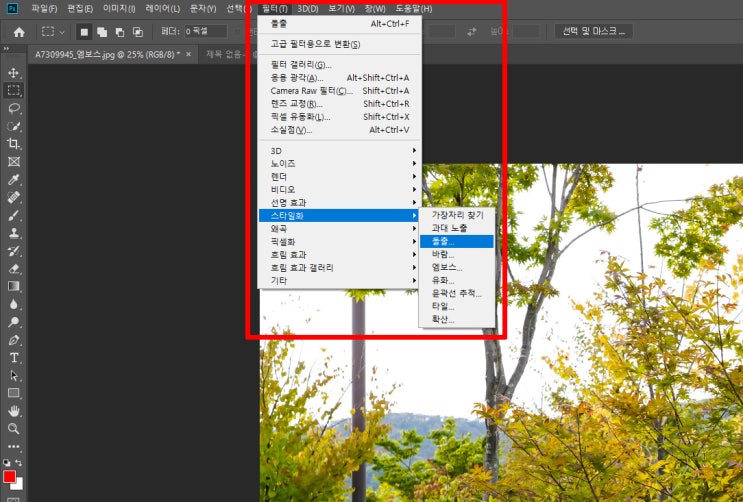
Task: Open the marquee tool preset picker
Action: coord(53,32)
